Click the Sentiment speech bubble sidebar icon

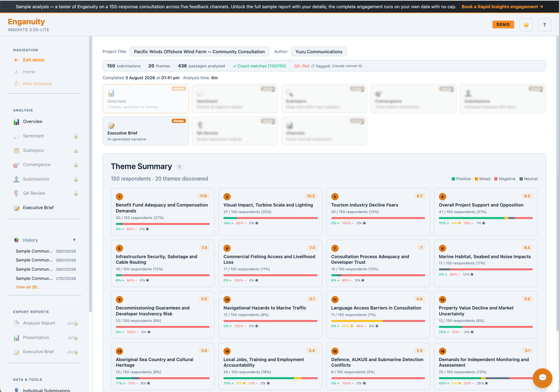(16, 136)
